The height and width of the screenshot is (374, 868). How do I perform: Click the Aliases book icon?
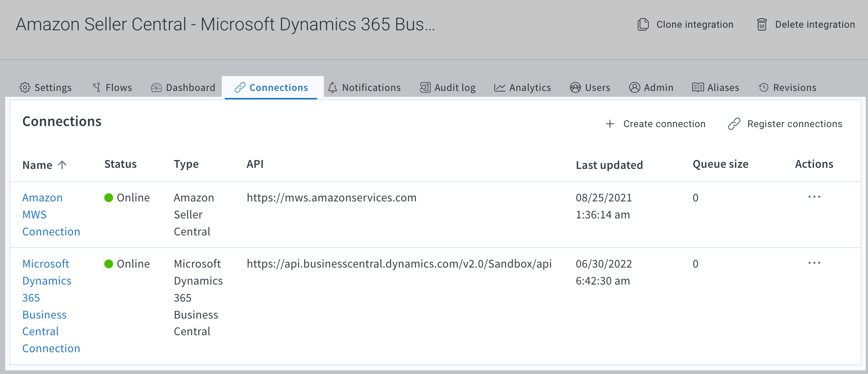coord(698,88)
